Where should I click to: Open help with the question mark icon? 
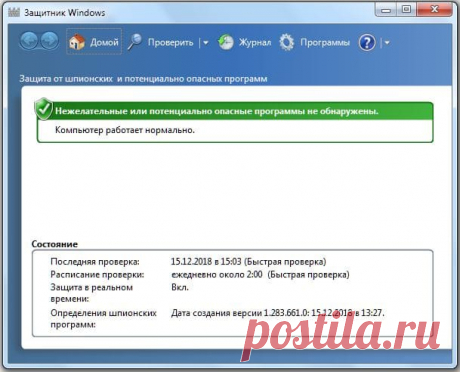(x=367, y=43)
